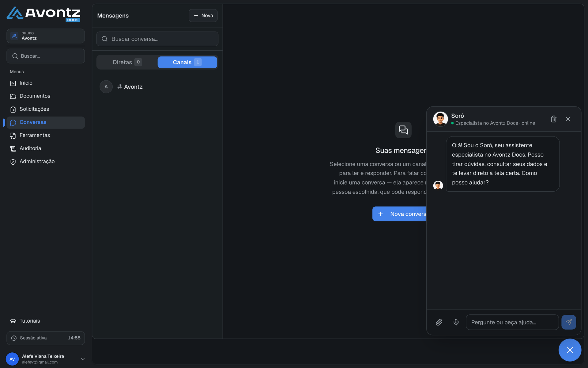Send the message with paper plane button
588x368 pixels.
(569, 322)
